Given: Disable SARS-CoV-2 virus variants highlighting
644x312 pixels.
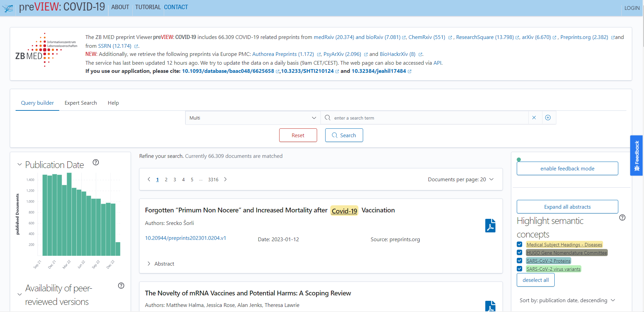Looking at the screenshot, I should tap(519, 269).
